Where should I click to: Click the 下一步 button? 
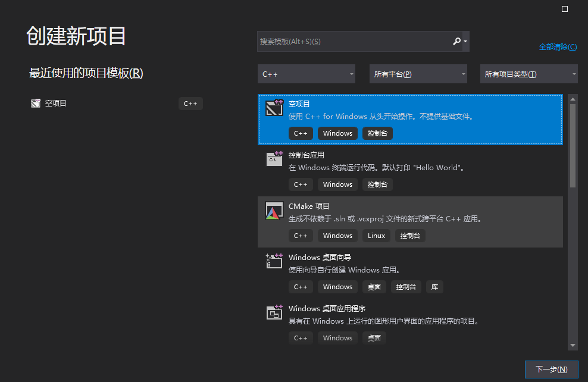[x=551, y=369]
